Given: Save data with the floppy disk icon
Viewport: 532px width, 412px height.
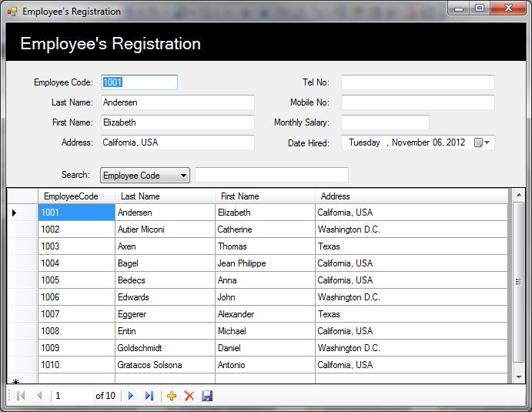Looking at the screenshot, I should 207,396.
